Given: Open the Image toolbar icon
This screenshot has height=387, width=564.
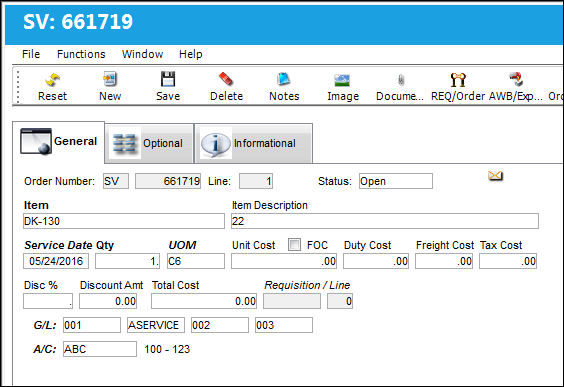Looking at the screenshot, I should 342,80.
